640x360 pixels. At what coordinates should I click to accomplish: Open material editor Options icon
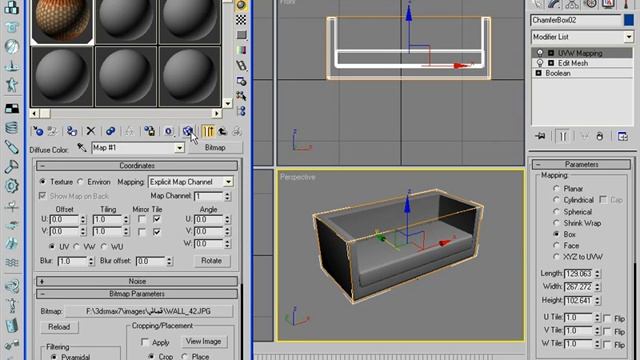click(241, 81)
